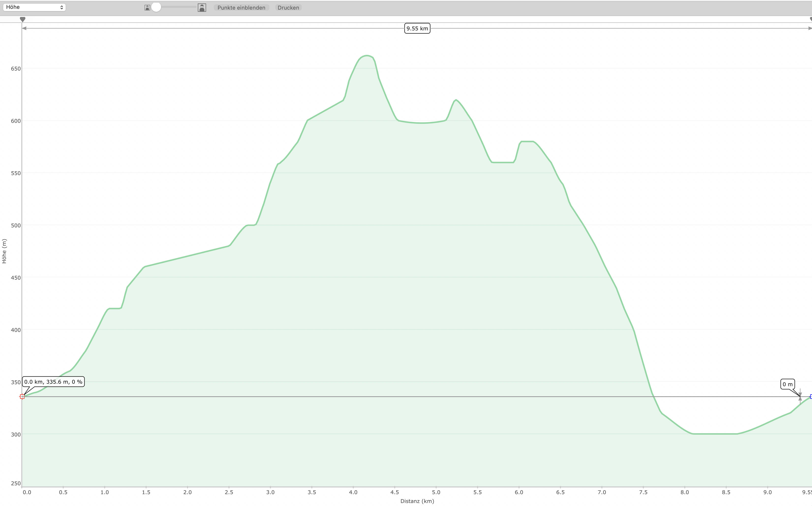
Task: Click the 0.5 tick label on distance axis
Action: (x=63, y=492)
